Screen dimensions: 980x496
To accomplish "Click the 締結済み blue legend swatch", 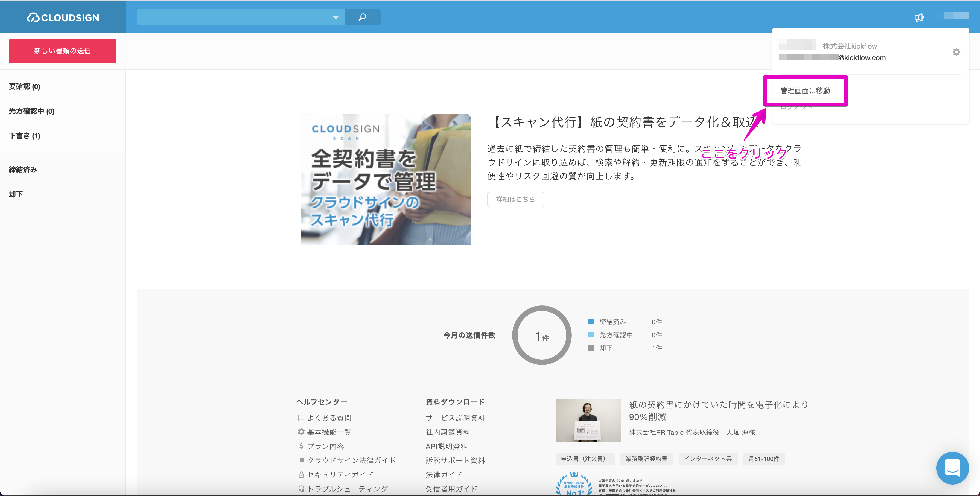I will 591,322.
